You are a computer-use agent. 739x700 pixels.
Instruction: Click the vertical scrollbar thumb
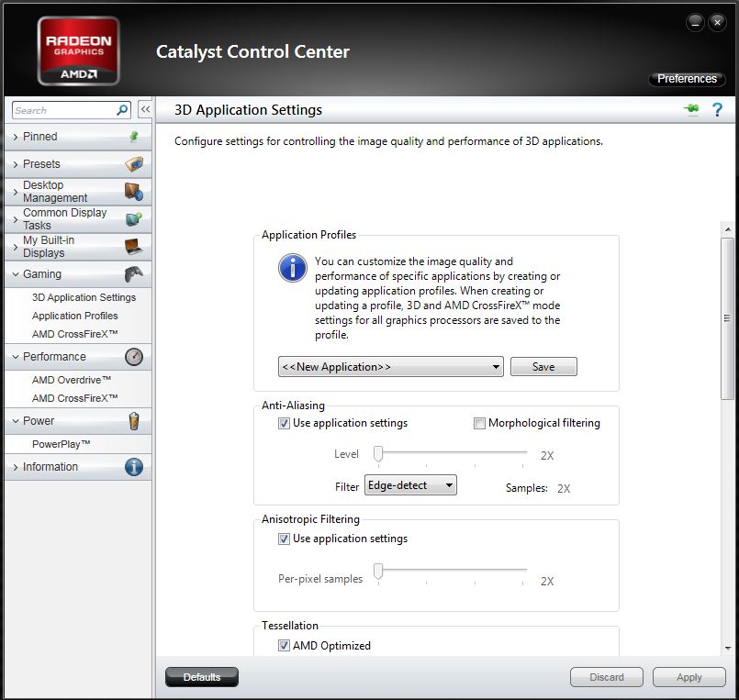click(727, 318)
